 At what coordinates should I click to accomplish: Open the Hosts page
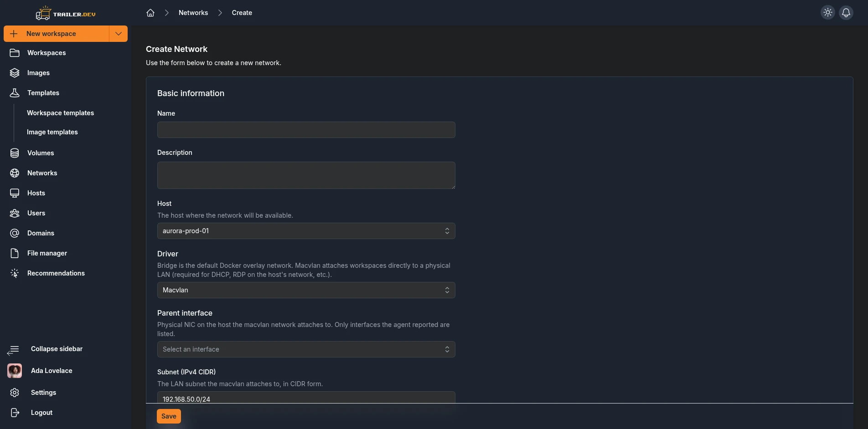tap(36, 193)
